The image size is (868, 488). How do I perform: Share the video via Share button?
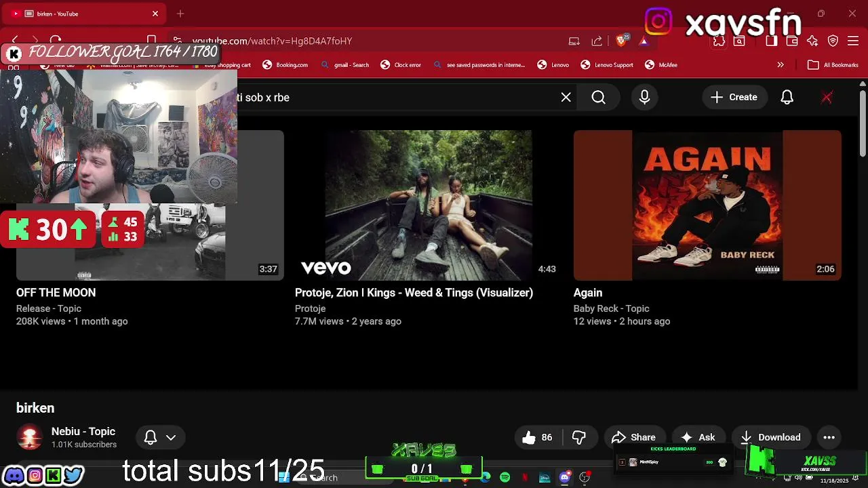[633, 438]
